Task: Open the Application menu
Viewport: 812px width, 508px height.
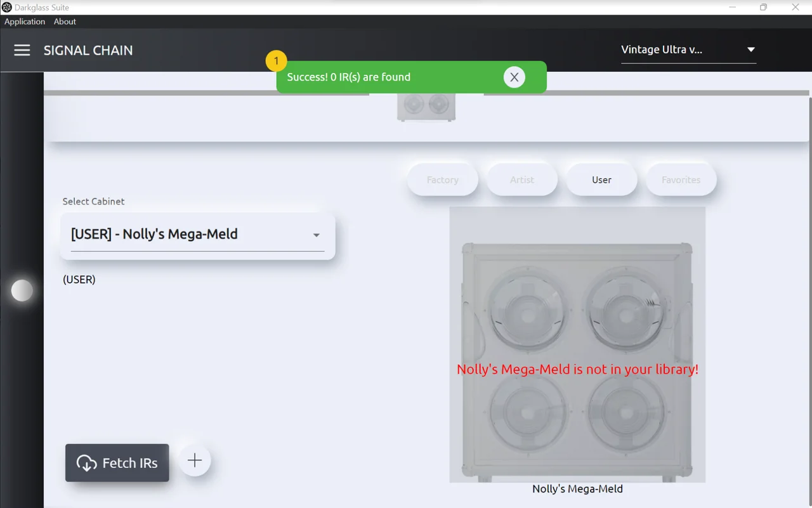Action: pyautogui.click(x=25, y=22)
